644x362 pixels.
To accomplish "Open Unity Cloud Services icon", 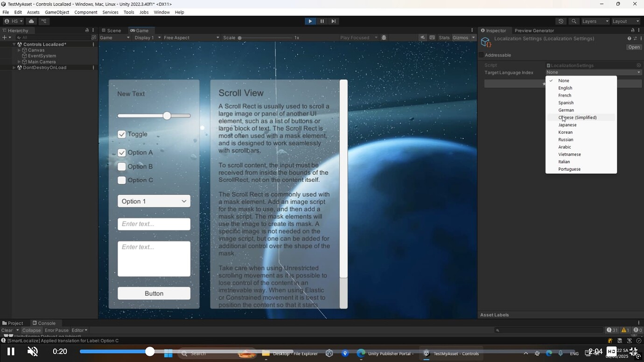I will coord(31,21).
